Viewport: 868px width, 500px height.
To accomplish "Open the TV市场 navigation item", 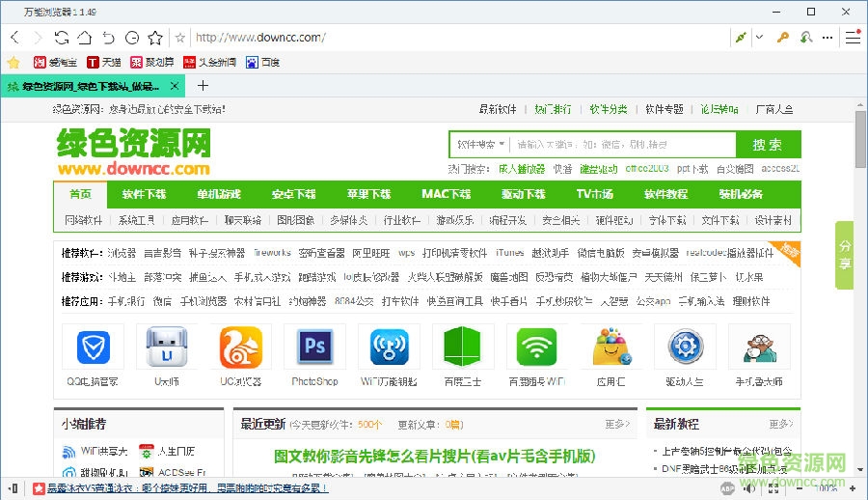I will pyautogui.click(x=594, y=194).
